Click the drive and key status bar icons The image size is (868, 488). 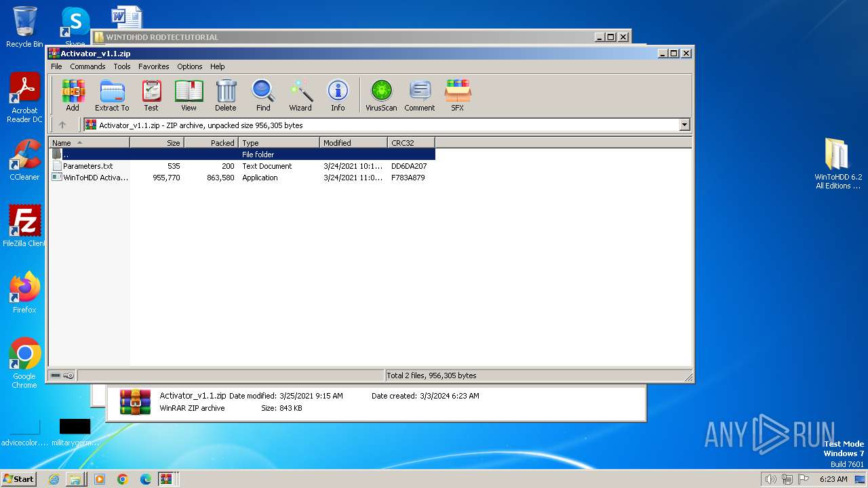point(62,375)
